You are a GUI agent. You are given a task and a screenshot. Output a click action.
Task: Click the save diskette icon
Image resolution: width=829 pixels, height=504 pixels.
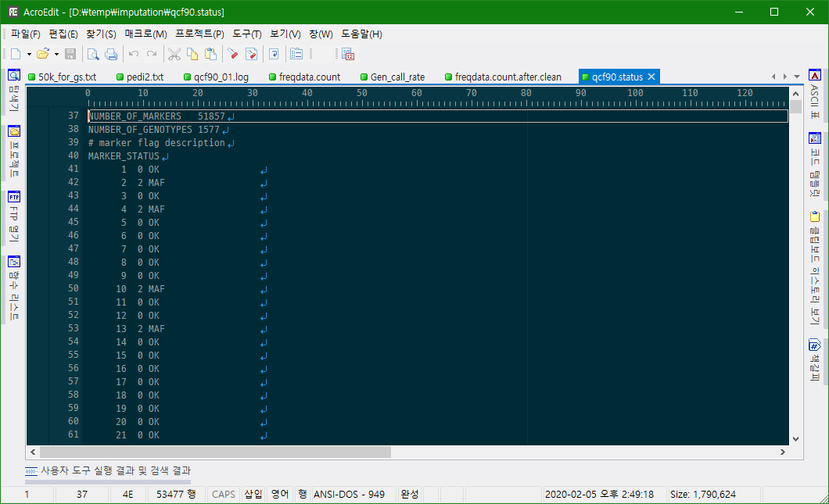[x=70, y=54]
